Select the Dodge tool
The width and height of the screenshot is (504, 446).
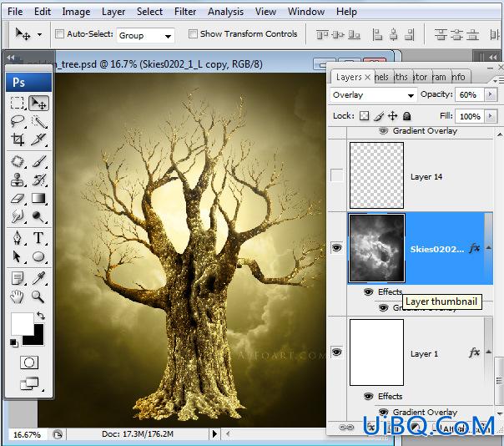pyautogui.click(x=39, y=217)
